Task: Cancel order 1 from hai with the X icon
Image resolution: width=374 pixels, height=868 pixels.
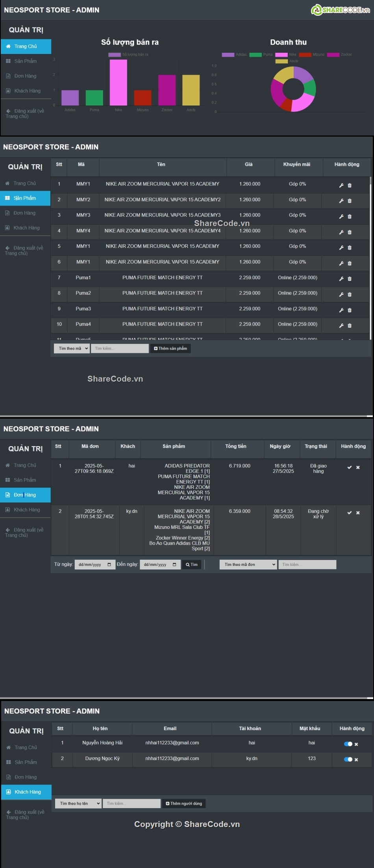Action: click(358, 467)
